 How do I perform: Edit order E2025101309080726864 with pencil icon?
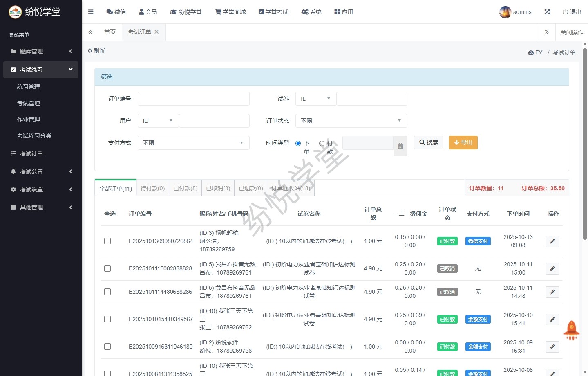coord(552,241)
